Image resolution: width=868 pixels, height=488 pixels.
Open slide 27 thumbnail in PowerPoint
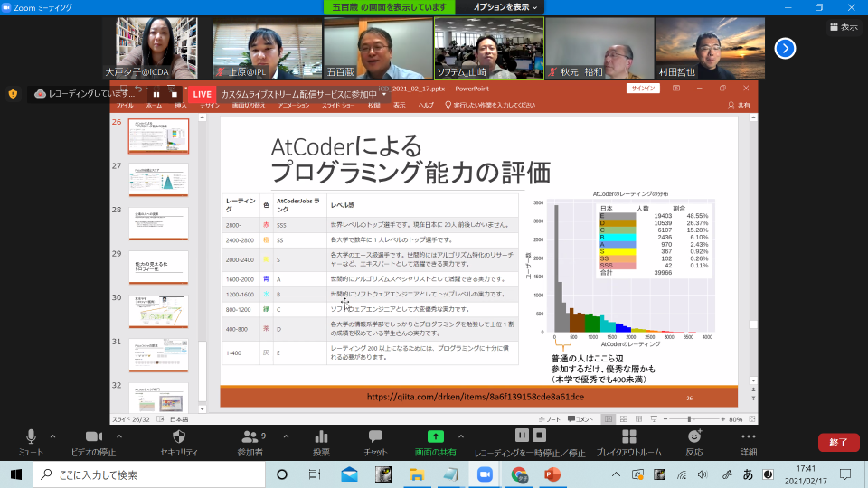(x=158, y=179)
